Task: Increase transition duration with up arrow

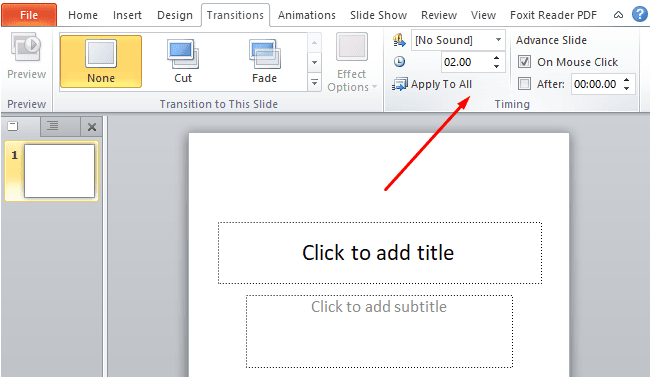Action: tap(497, 58)
